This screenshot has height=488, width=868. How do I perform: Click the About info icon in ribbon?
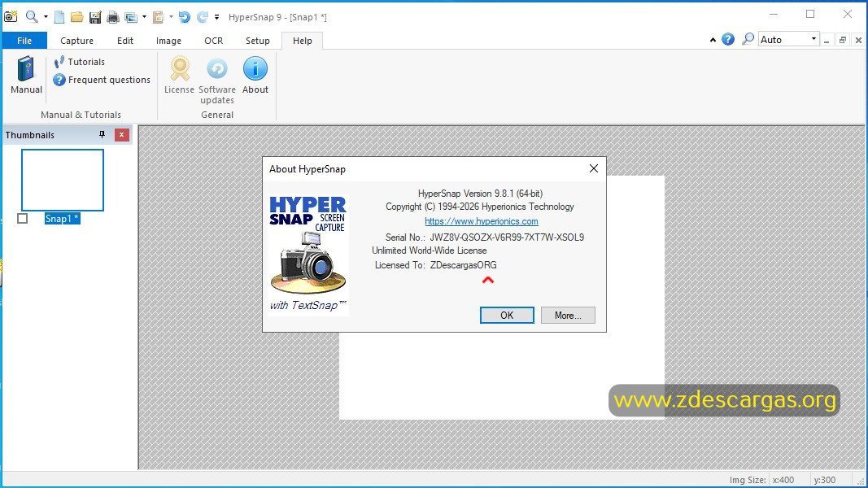[255, 76]
